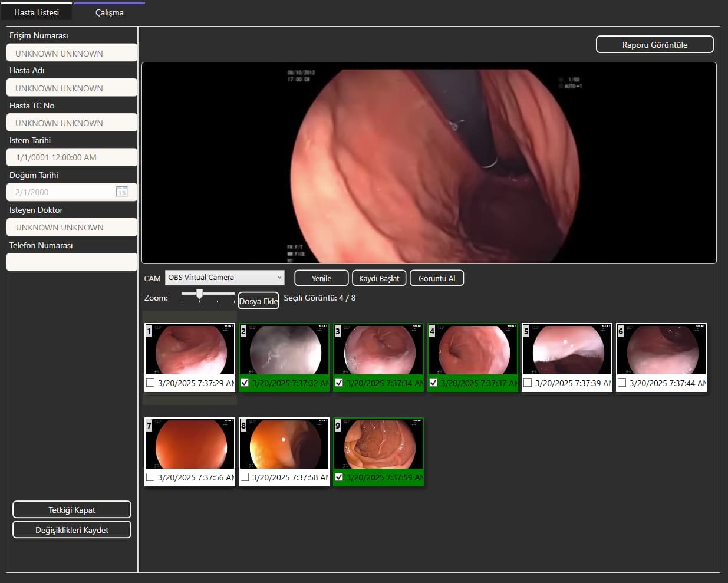Switch to the Çalışma tab
Viewport: 728px width, 583px height.
tap(110, 12)
